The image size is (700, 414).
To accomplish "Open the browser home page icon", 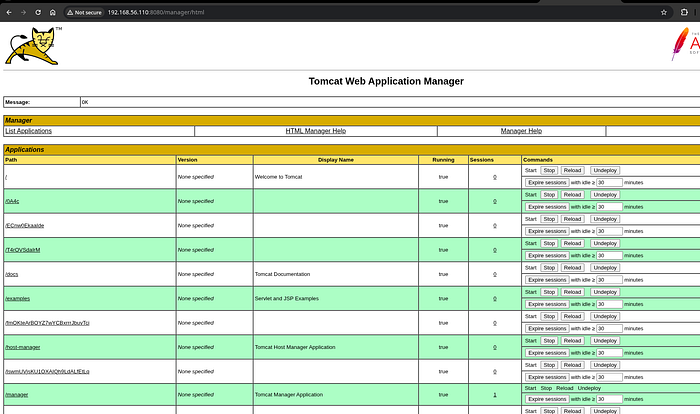I will 53,13.
